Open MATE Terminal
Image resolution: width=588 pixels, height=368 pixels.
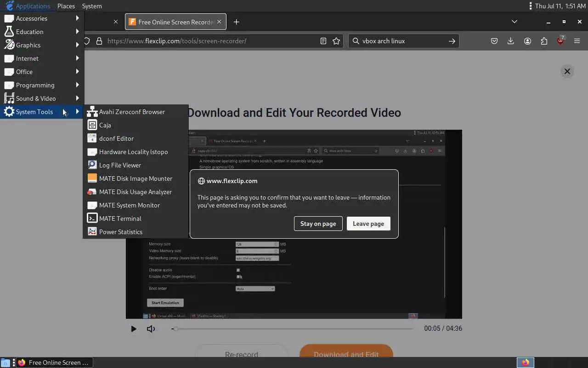tap(136, 218)
